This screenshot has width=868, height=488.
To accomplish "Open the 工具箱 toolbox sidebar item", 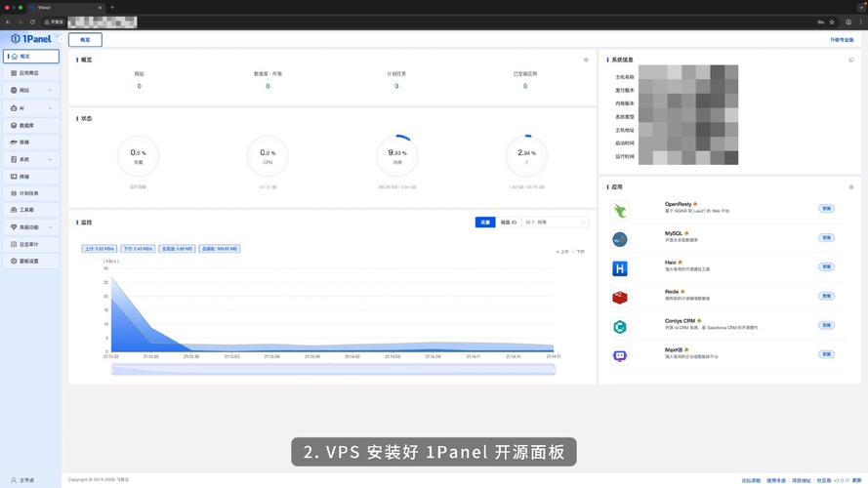I will tap(31, 210).
